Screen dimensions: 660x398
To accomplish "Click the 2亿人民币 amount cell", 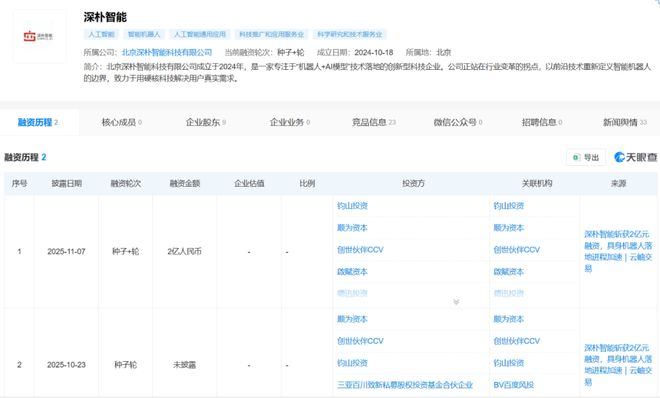I will click(x=184, y=252).
